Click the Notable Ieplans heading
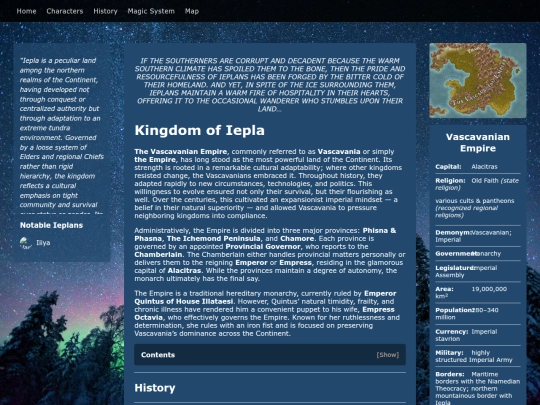 pyautogui.click(x=51, y=225)
